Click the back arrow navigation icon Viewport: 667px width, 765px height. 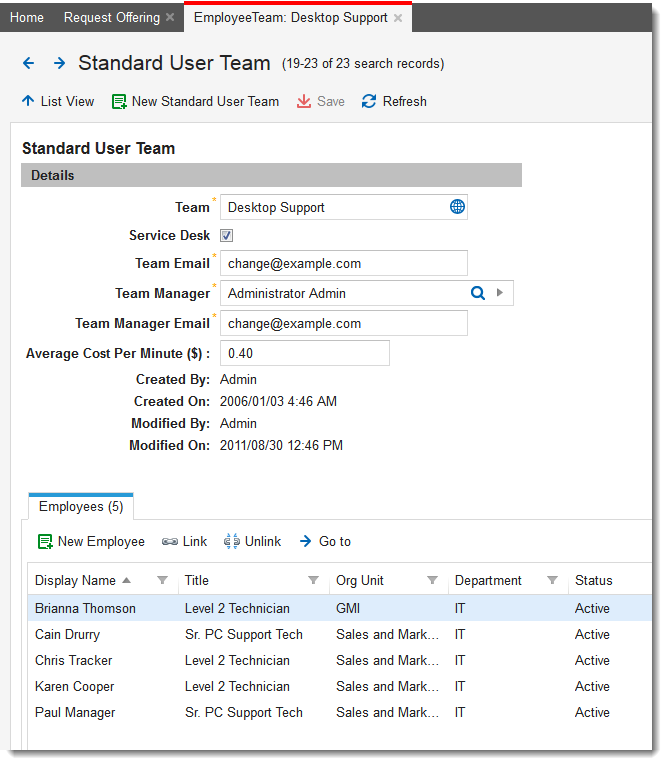28,63
